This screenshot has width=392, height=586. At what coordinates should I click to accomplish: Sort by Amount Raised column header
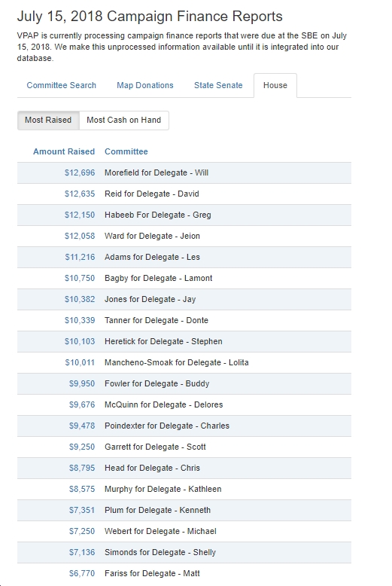click(x=64, y=151)
